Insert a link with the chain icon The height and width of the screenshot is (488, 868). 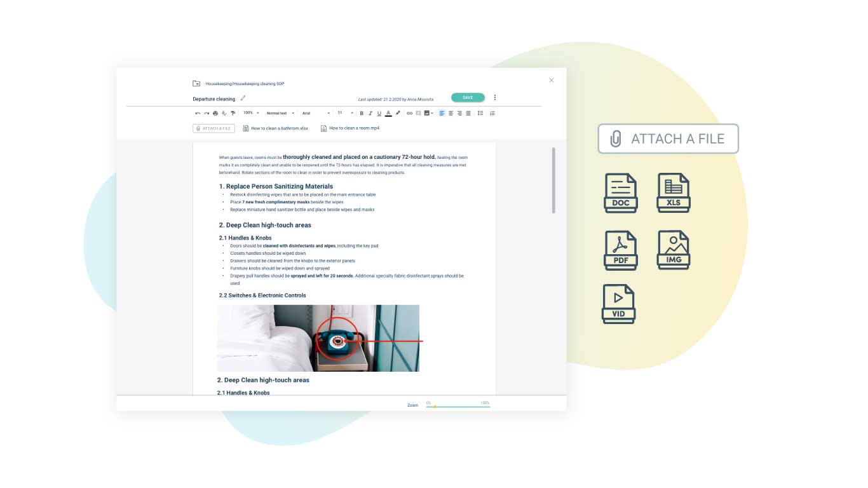409,113
